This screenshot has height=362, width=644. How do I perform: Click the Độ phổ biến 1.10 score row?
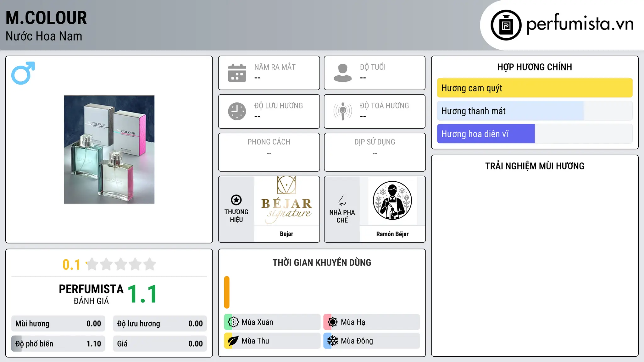tap(58, 344)
